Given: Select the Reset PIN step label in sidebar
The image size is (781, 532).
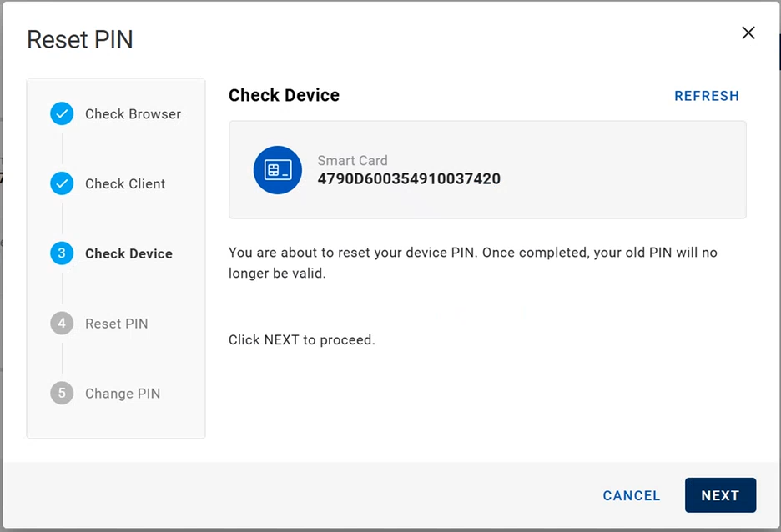Looking at the screenshot, I should 117,324.
